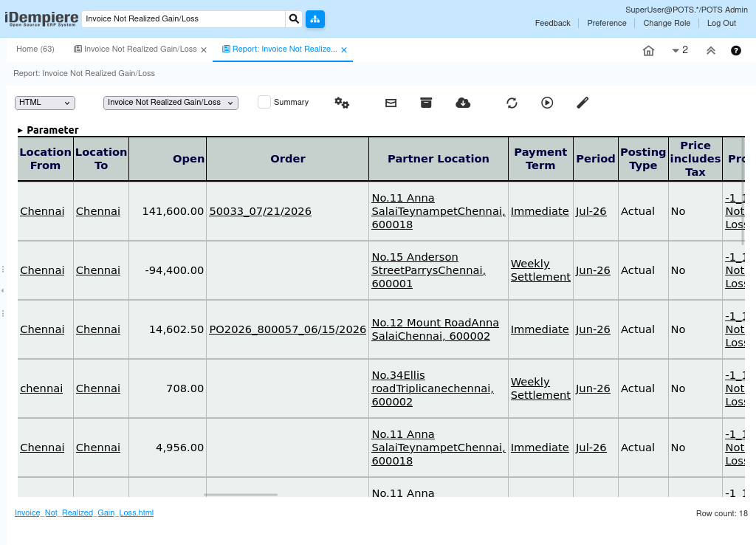Open No.34Ellis road partner location link
Viewport: 756px width, 545px height.
(433, 388)
